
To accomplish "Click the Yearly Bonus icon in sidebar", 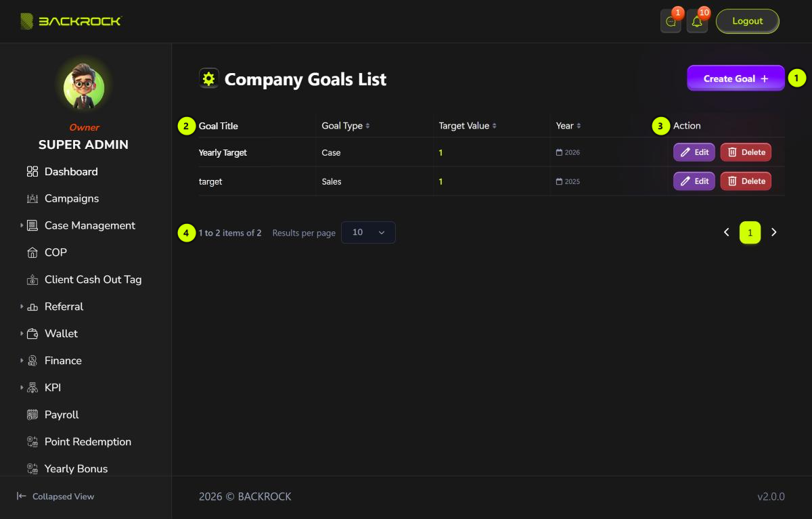I will click(x=32, y=469).
